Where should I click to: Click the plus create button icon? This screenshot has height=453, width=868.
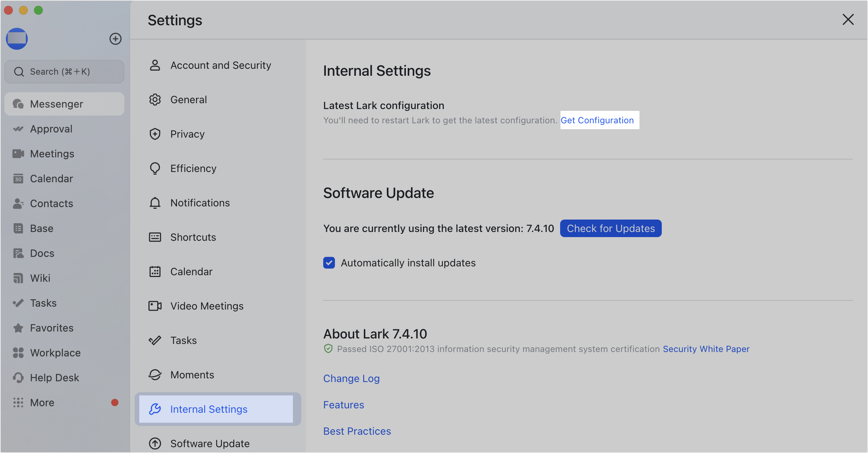[116, 39]
